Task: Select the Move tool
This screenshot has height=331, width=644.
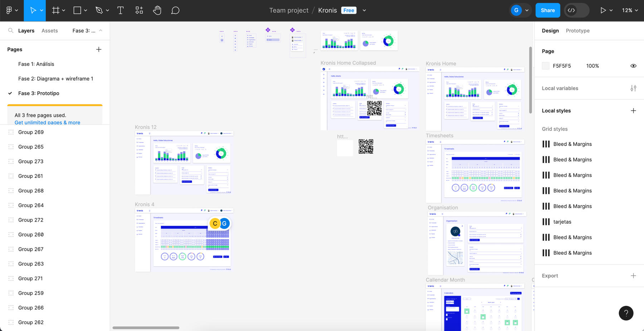Action: [x=33, y=10]
